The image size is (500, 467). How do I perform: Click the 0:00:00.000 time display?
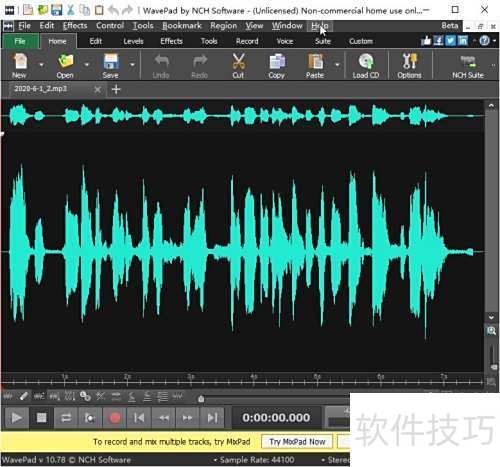tap(276, 417)
